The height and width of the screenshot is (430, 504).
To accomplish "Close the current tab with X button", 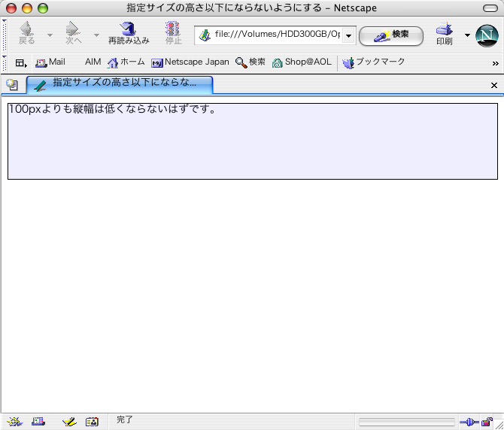I will [494, 86].
